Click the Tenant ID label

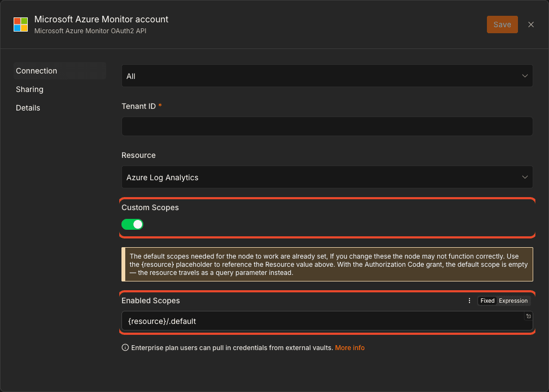pos(139,106)
